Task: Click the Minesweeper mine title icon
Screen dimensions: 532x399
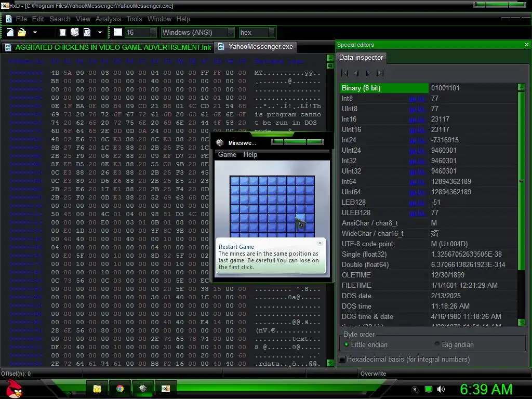Action: (220, 142)
